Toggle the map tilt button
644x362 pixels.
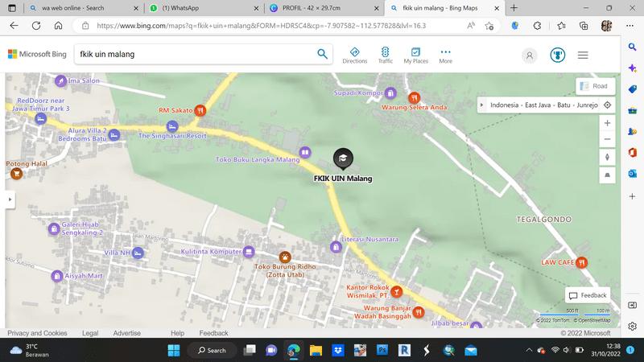point(607,175)
